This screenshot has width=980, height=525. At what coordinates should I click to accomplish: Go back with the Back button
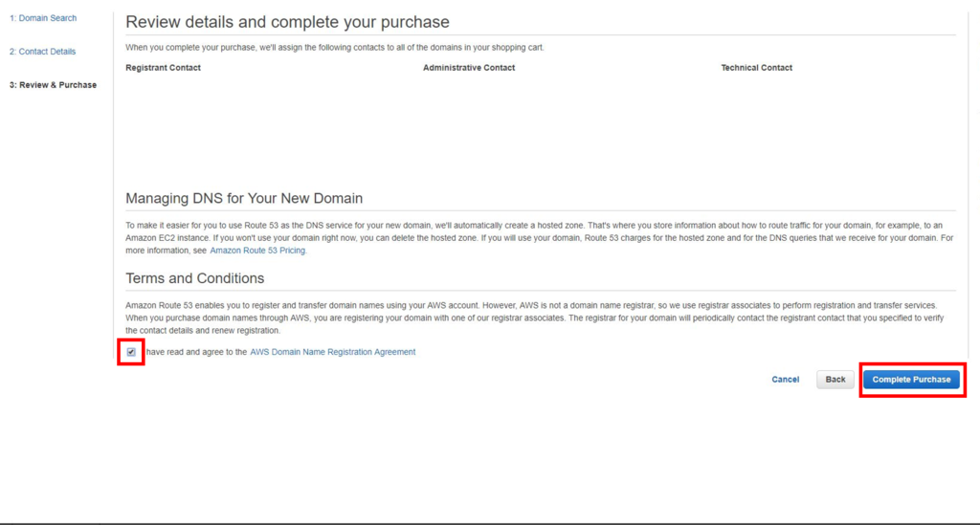[x=835, y=380]
